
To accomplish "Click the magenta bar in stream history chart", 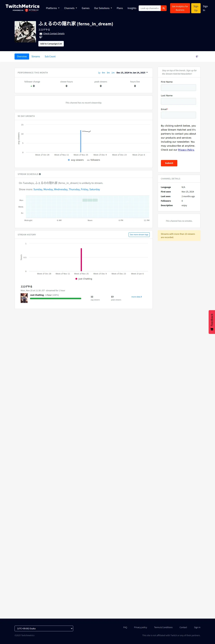I will click(81, 260).
